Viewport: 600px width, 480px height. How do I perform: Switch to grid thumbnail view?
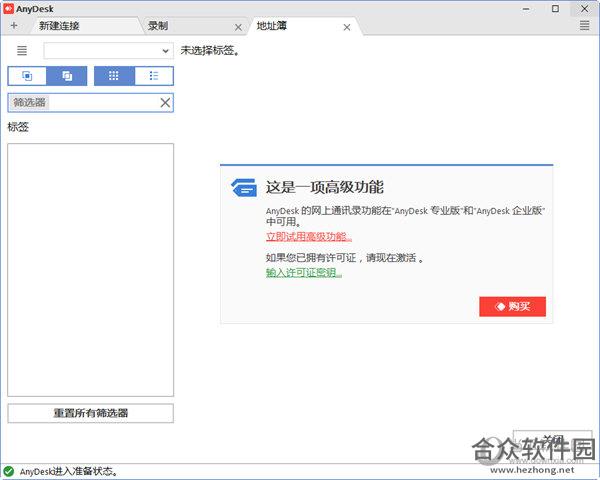point(114,76)
